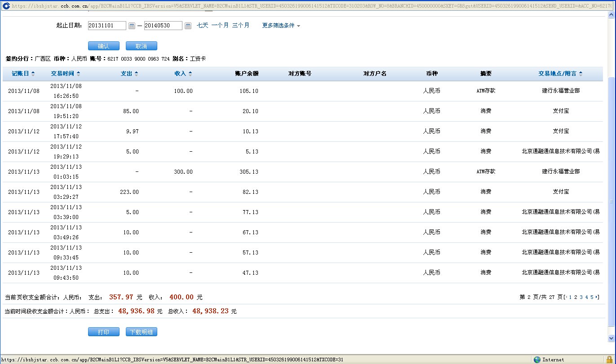Sort by 收入 income column
This screenshot has height=364, width=616.
click(x=183, y=74)
